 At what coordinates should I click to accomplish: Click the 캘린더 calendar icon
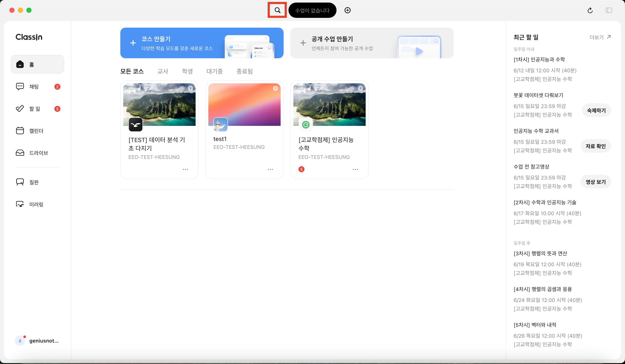[x=20, y=131]
